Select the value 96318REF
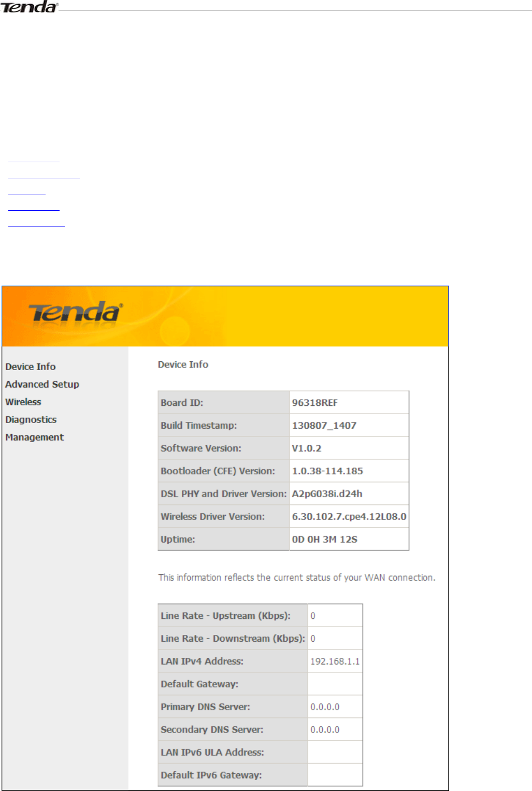The width and height of the screenshot is (532, 791). (314, 403)
